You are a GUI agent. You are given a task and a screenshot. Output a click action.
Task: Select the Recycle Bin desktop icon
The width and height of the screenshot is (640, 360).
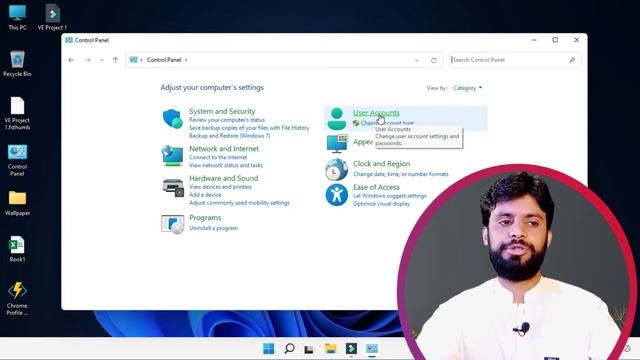pos(17,64)
